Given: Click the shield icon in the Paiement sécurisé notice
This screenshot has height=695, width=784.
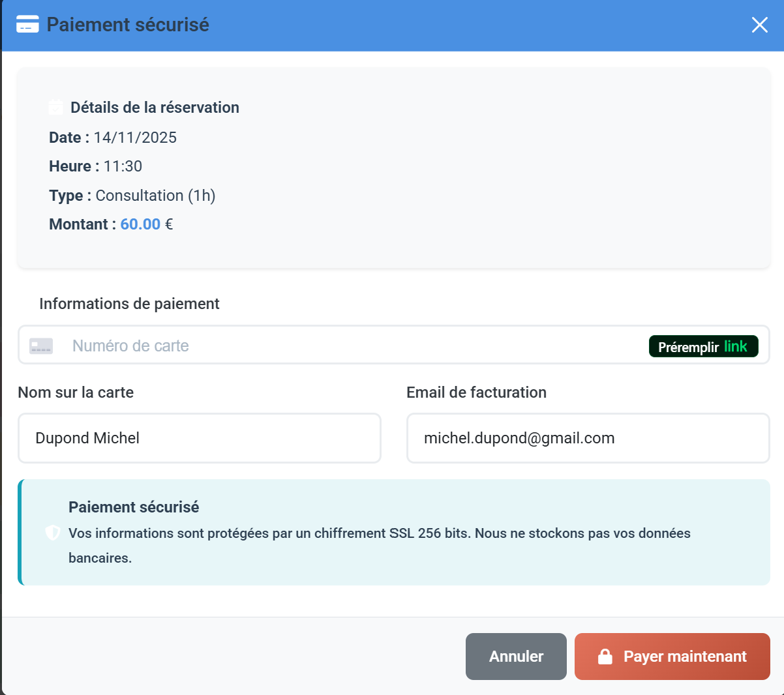Looking at the screenshot, I should coord(52,532).
